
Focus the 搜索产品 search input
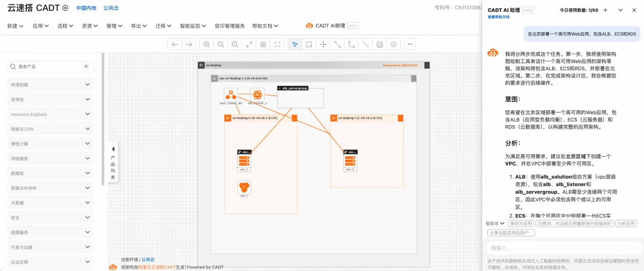pyautogui.click(x=50, y=66)
